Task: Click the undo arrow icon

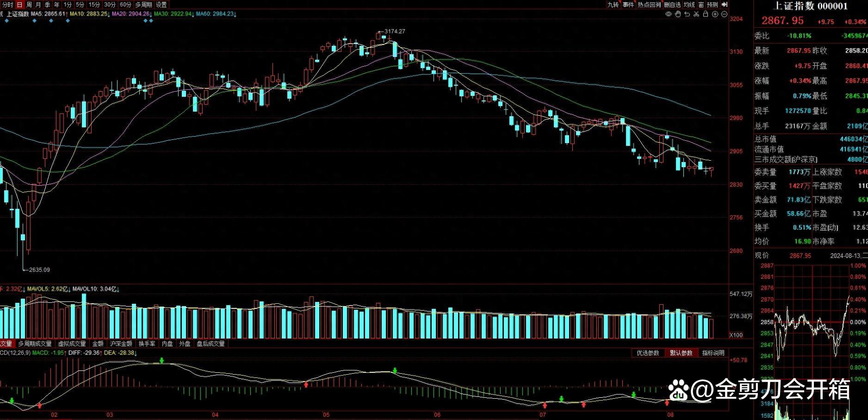Action: click(x=687, y=14)
